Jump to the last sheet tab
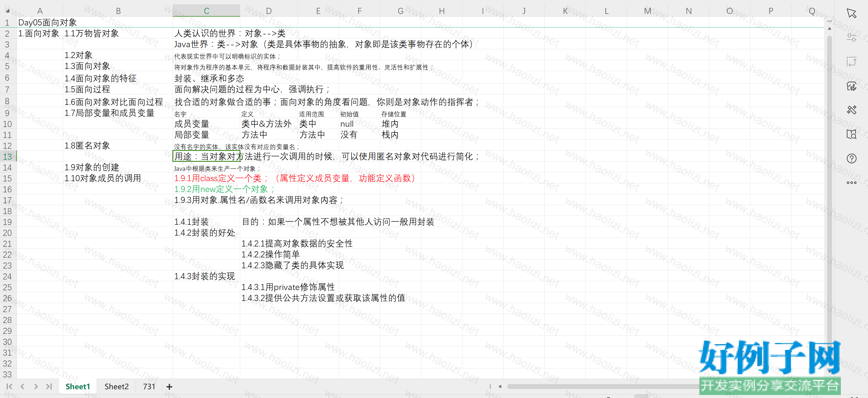Image resolution: width=868 pixels, height=398 pixels. (x=49, y=387)
